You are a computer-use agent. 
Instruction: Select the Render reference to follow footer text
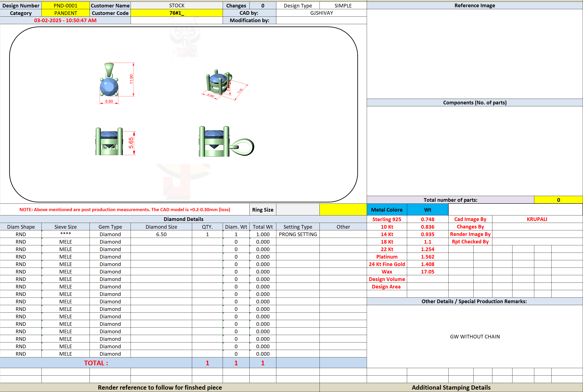(x=160, y=388)
